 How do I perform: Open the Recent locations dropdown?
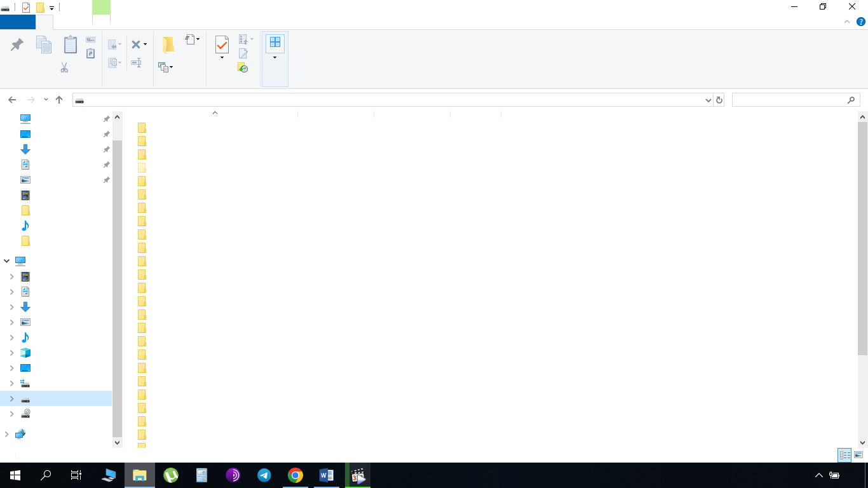tap(46, 100)
